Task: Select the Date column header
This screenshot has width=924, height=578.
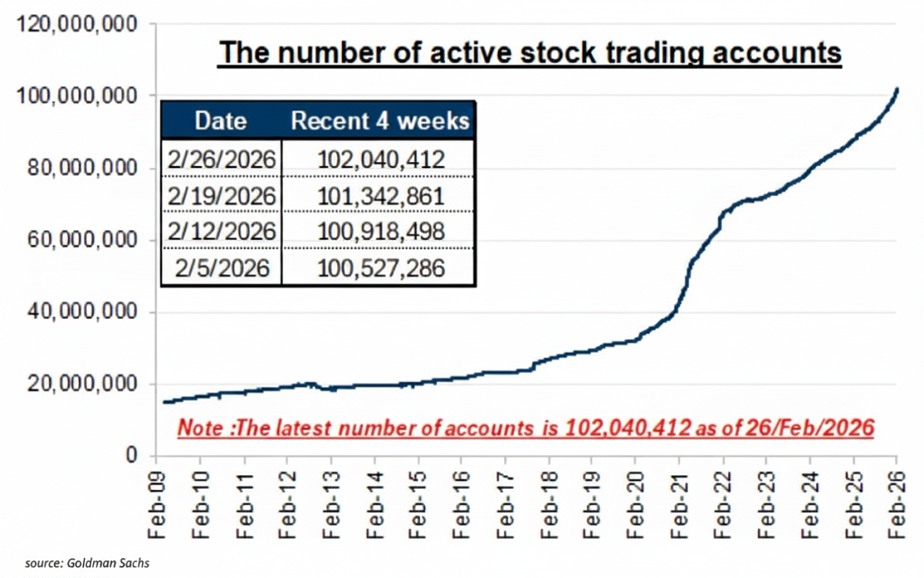Action: (221, 121)
